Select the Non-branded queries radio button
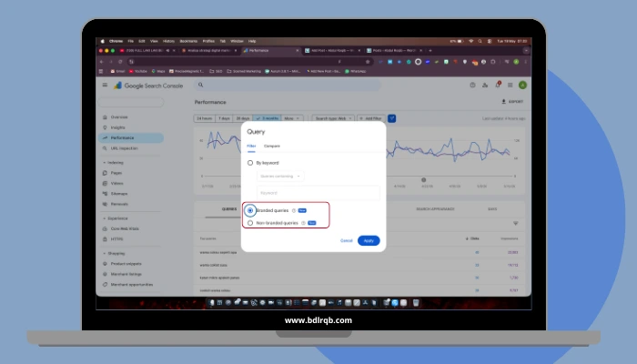This screenshot has height=364, width=637. click(x=250, y=223)
